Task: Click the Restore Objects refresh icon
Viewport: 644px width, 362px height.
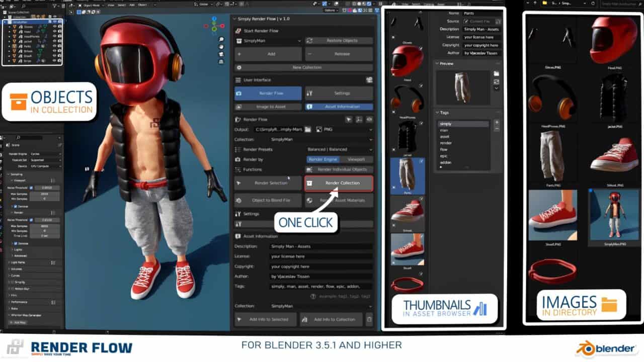Action: (x=310, y=41)
